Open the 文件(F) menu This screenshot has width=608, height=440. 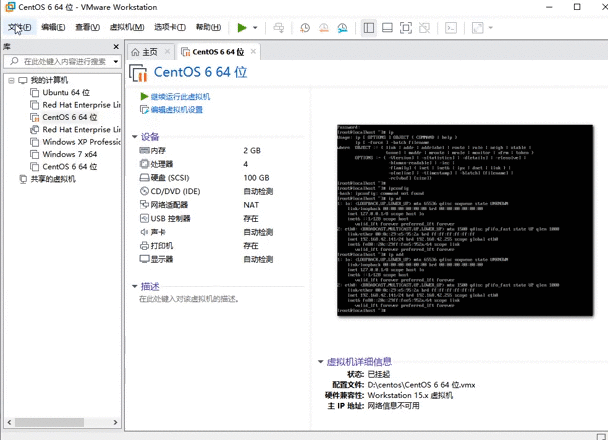coord(19,27)
